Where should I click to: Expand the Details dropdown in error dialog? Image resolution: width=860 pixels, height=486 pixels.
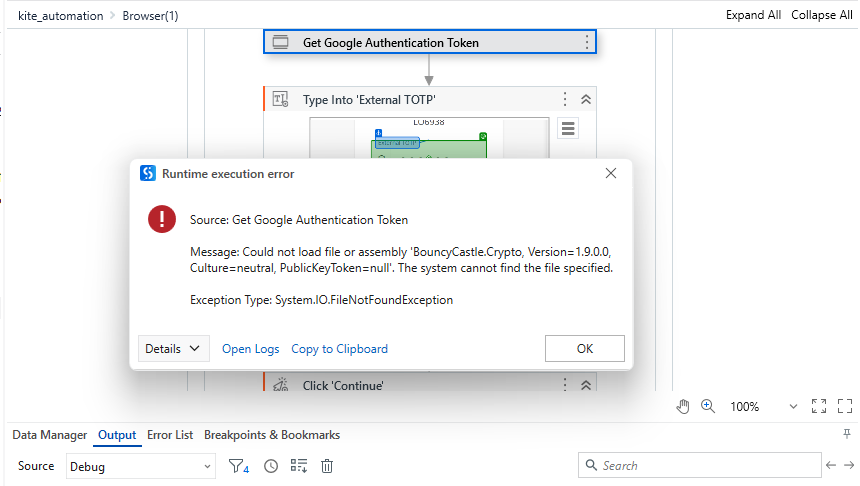[173, 348]
